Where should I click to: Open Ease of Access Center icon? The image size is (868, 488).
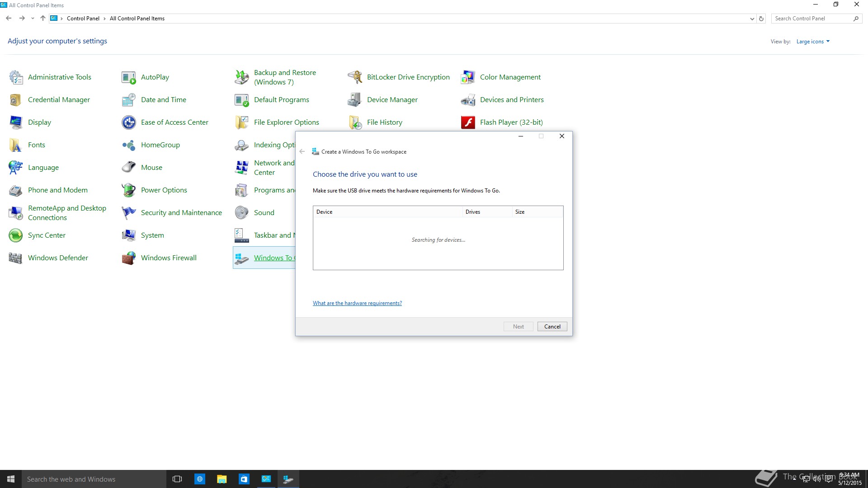[129, 122]
